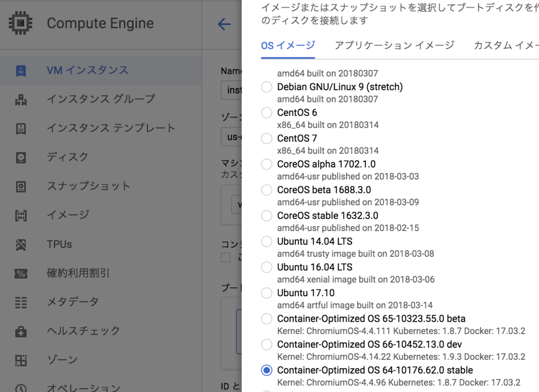Click the ディスク sidebar icon
The width and height of the screenshot is (539, 392).
21,157
